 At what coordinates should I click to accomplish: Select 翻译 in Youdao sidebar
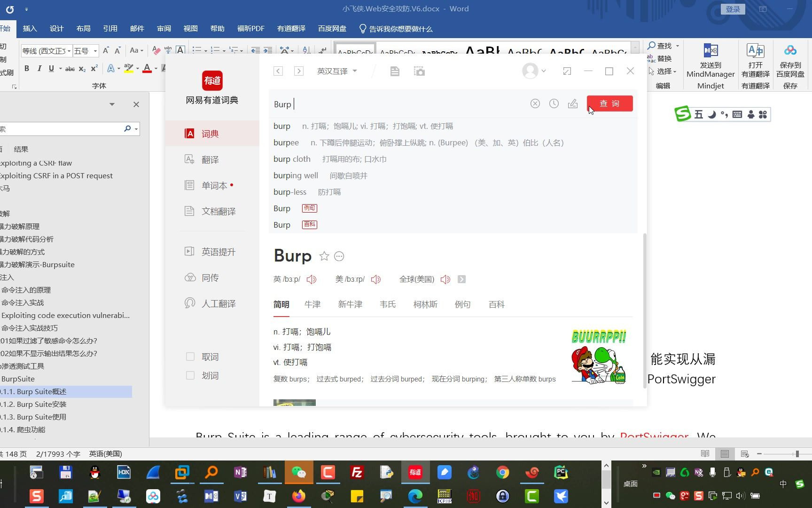pyautogui.click(x=212, y=159)
